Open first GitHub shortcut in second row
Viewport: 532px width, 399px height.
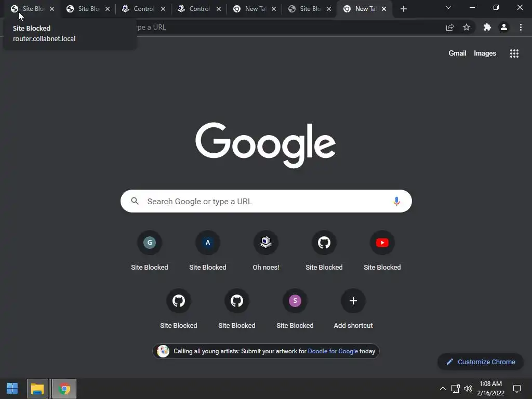[x=179, y=309]
